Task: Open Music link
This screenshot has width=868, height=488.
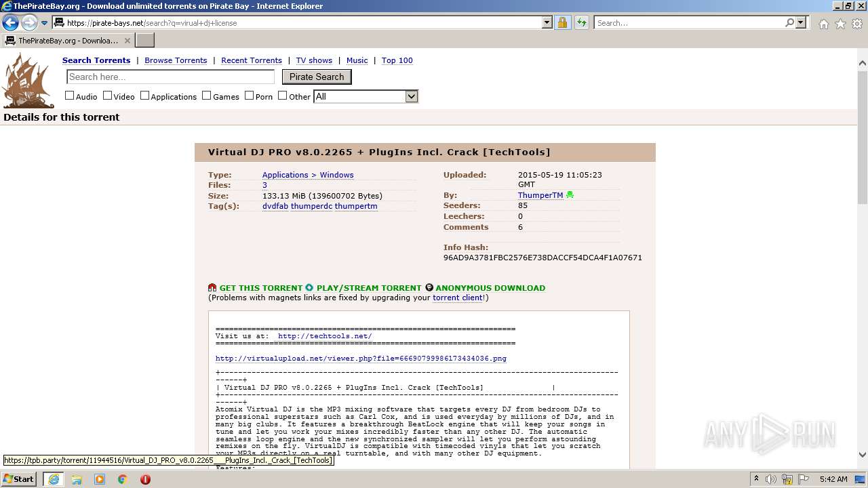Action: (357, 60)
